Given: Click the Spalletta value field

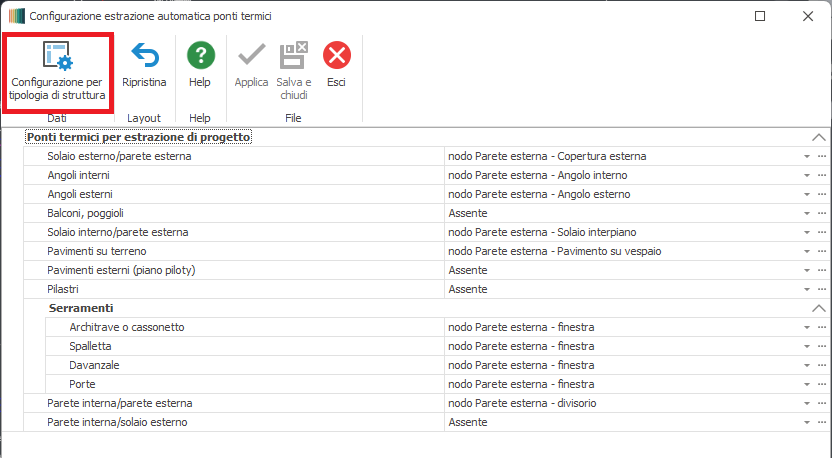Looking at the screenshot, I should 620,346.
